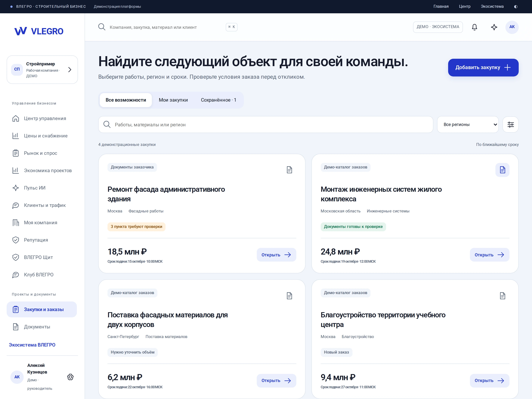This screenshot has height=399, width=532.
Task: Open notifications bell icon
Action: (474, 27)
